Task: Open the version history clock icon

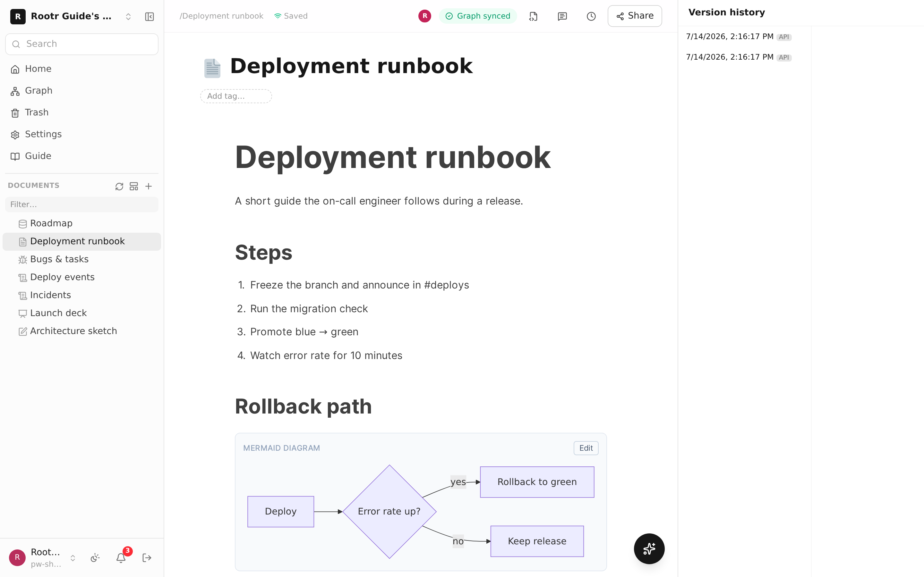Action: (591, 16)
